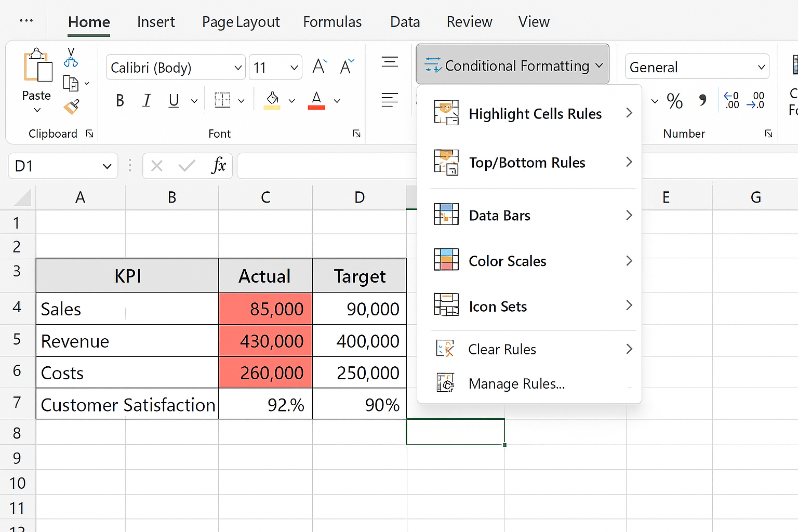The image size is (798, 532).
Task: Open Font dialog launcher
Action: [357, 134]
